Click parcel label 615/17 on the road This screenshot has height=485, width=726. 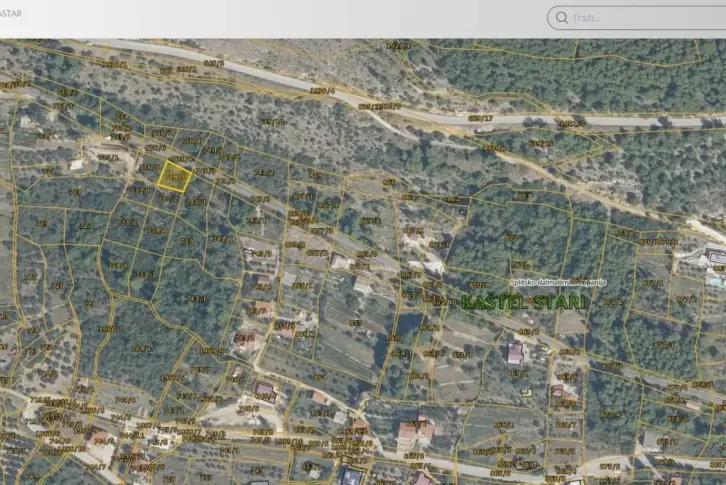(480, 117)
